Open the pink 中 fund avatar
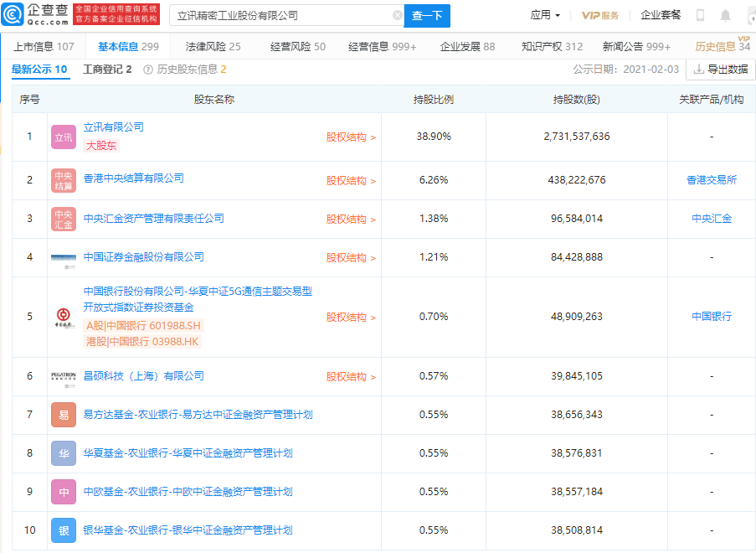This screenshot has height=553, width=756. click(64, 492)
